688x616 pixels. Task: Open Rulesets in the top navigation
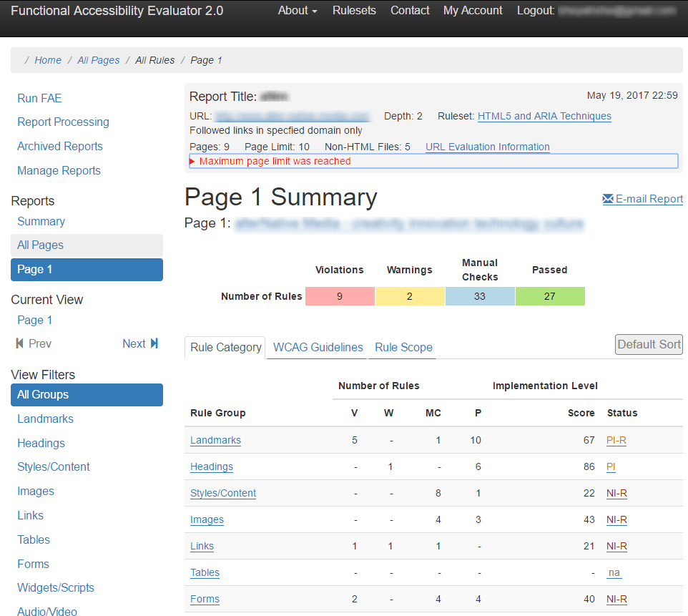coord(354,11)
